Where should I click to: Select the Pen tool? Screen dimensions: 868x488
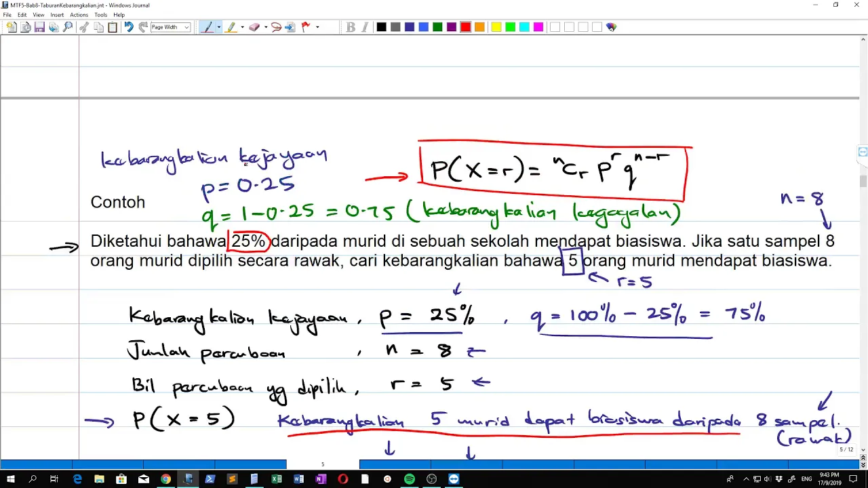tap(208, 27)
